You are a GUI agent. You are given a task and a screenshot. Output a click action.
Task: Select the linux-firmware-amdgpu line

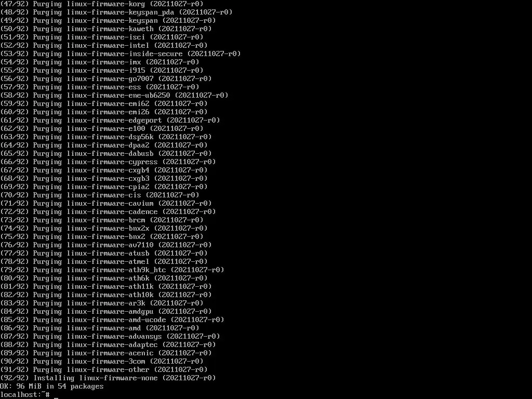pos(106,312)
